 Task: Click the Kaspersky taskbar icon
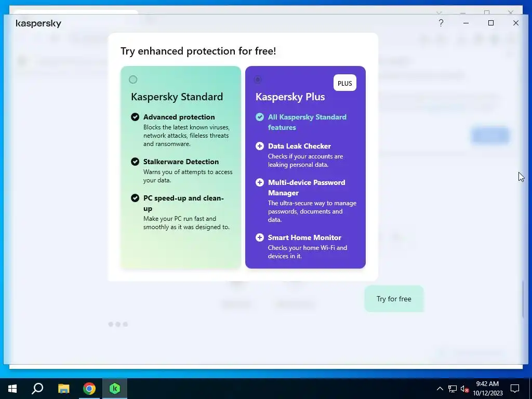[115, 389]
